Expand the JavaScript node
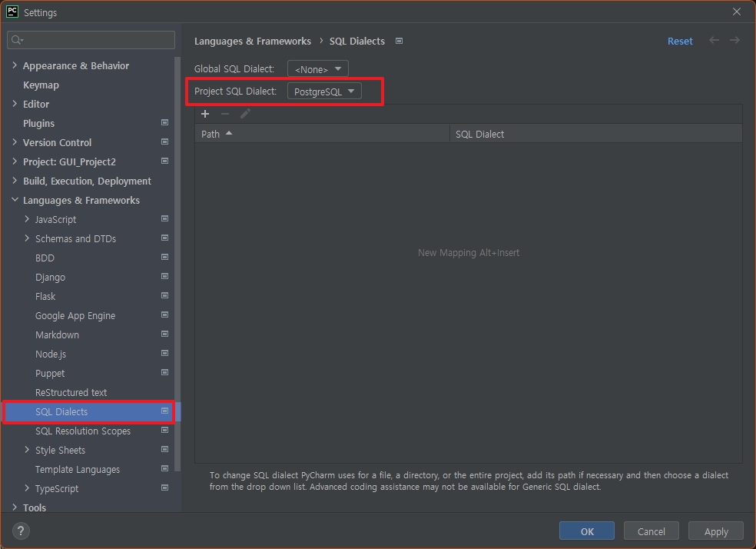Image resolution: width=756 pixels, height=549 pixels. (27, 219)
